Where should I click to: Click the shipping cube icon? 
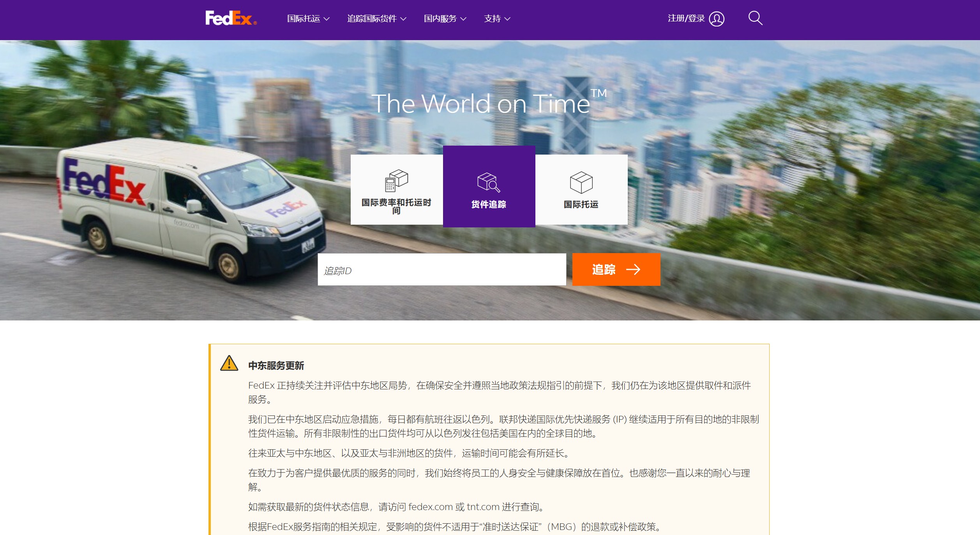(x=581, y=182)
